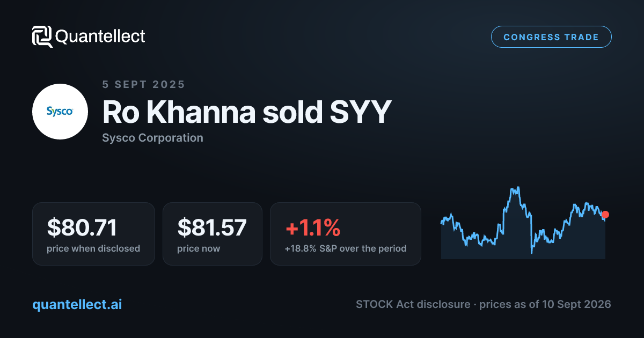Viewport: 644px width, 338px height.
Task: Click the Sysco company logo circle
Action: click(x=60, y=112)
